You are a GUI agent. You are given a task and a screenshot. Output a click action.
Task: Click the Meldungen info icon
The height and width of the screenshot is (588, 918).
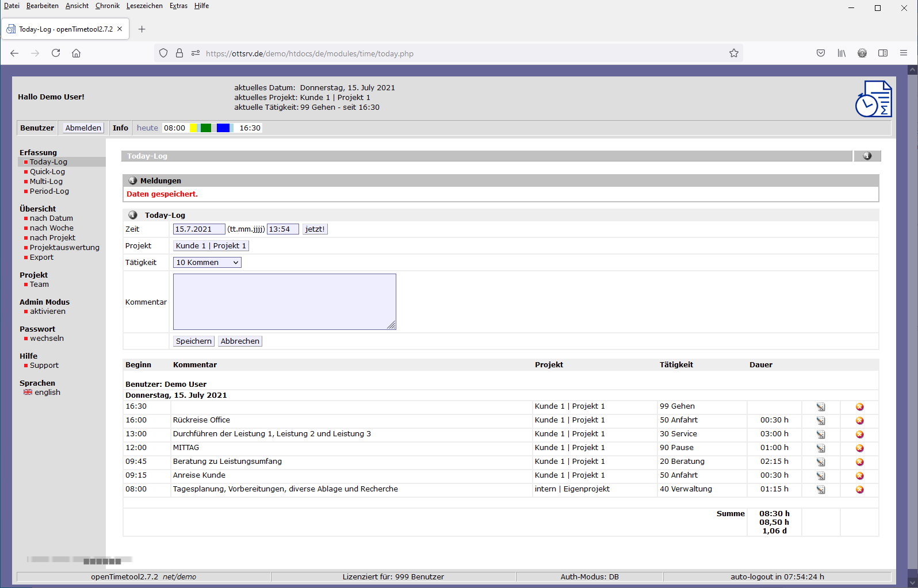coord(133,180)
